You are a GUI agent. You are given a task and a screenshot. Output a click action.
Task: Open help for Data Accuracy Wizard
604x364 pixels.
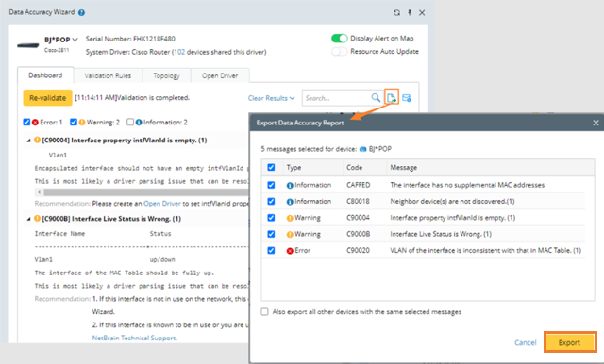81,12
